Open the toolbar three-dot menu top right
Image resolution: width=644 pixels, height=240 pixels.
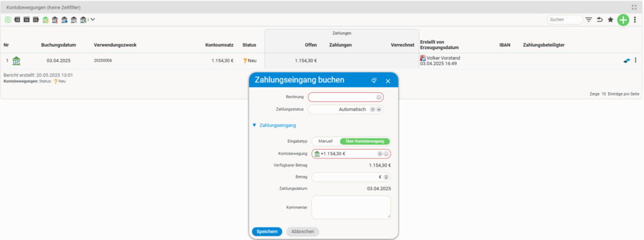(x=635, y=19)
